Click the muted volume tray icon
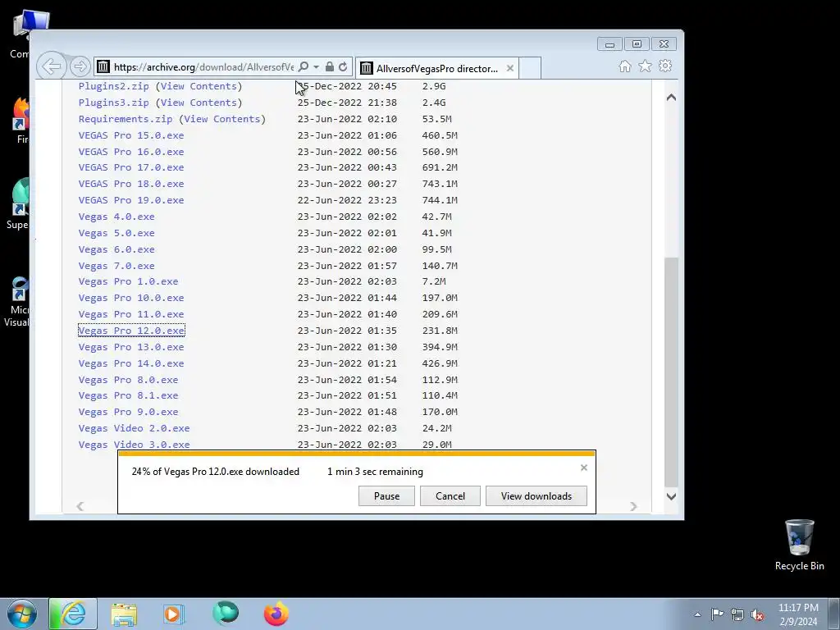 [757, 615]
